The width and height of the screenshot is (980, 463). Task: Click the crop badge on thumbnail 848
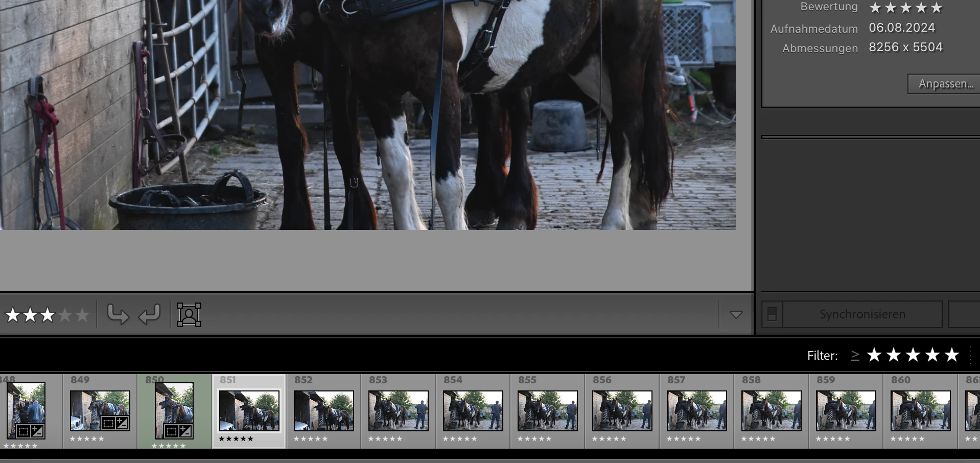tap(23, 432)
